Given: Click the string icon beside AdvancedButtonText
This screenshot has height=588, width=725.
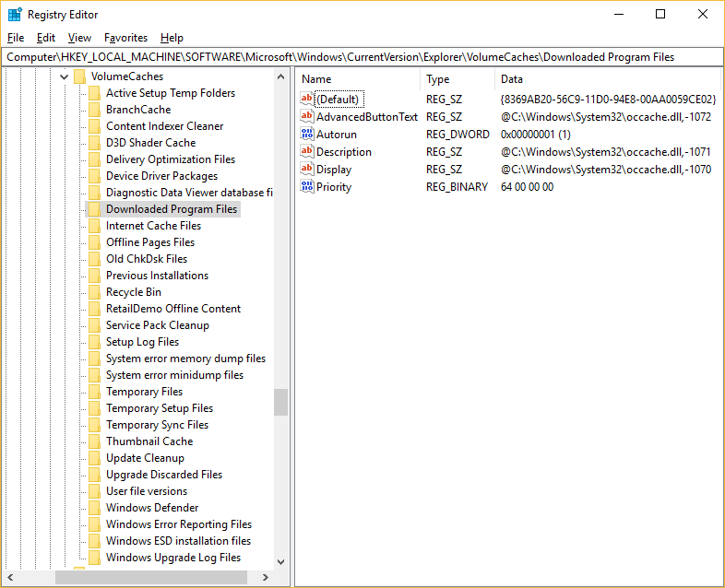Looking at the screenshot, I should pos(307,117).
